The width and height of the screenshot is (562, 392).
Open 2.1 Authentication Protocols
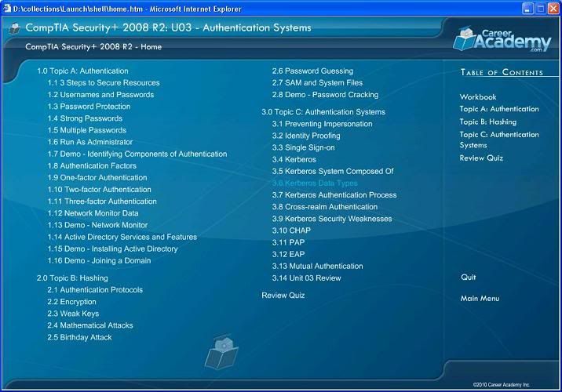click(x=95, y=289)
